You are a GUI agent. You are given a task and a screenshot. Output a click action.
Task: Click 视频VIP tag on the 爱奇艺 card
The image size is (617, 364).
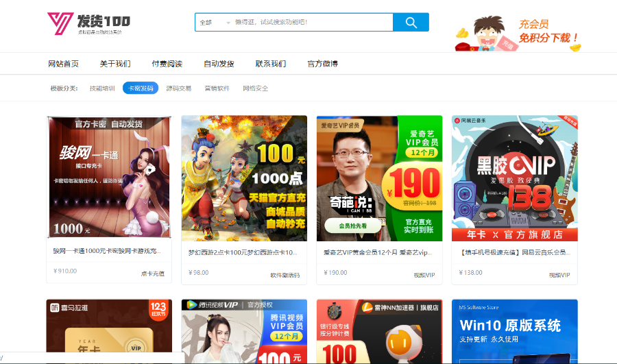[424, 275]
